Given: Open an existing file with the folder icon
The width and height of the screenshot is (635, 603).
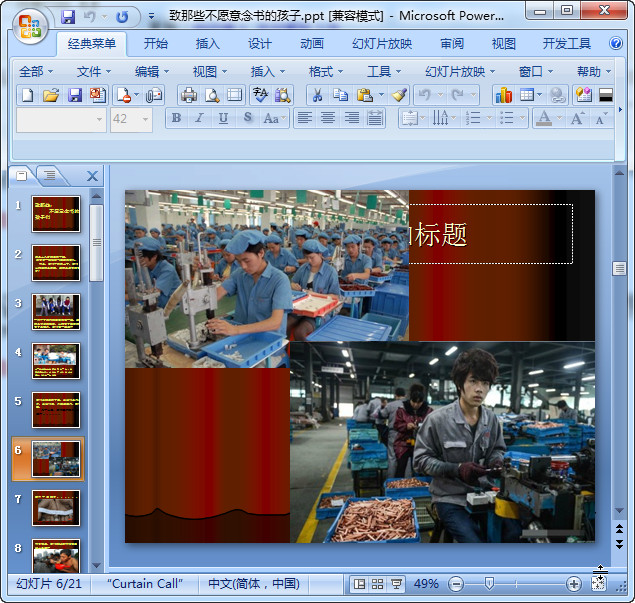Looking at the screenshot, I should pos(51,95).
